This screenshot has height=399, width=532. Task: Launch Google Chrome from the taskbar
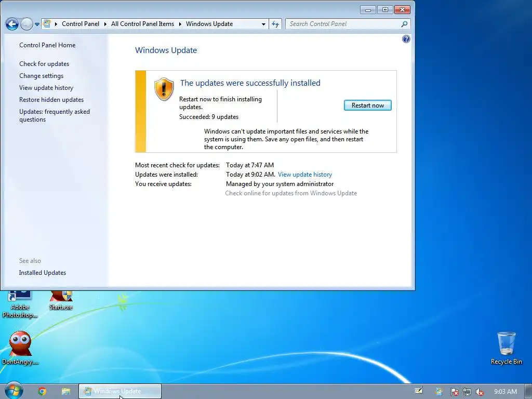(42, 391)
